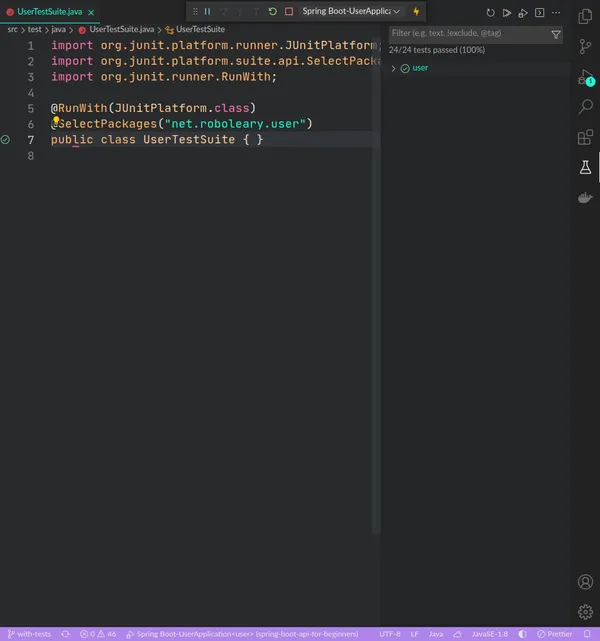Click the @RunWith(JUnitPlatform.class) annotation line
The height and width of the screenshot is (641, 600).
tap(153, 108)
